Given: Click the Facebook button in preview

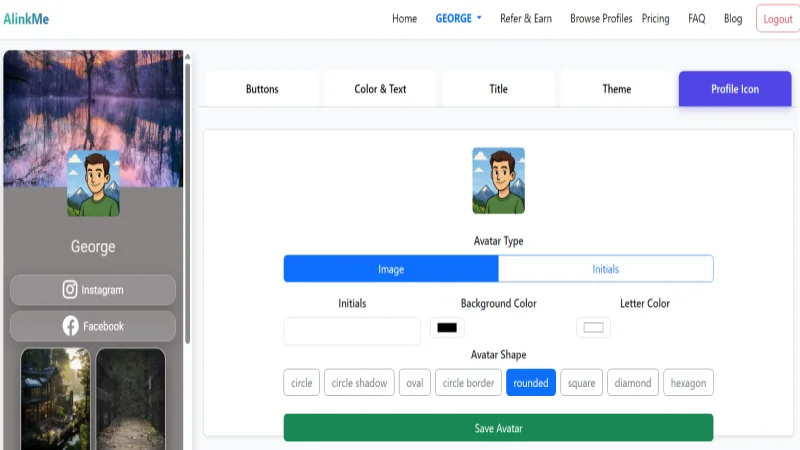Looking at the screenshot, I should pos(93,326).
